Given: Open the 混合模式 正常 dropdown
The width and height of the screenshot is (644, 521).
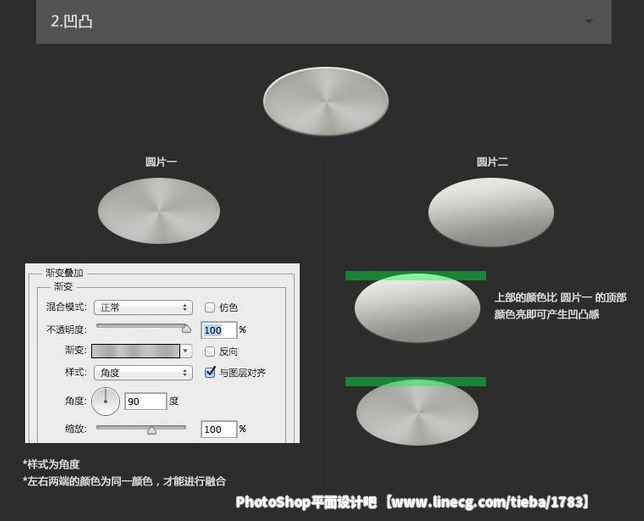Looking at the screenshot, I should click(143, 308).
